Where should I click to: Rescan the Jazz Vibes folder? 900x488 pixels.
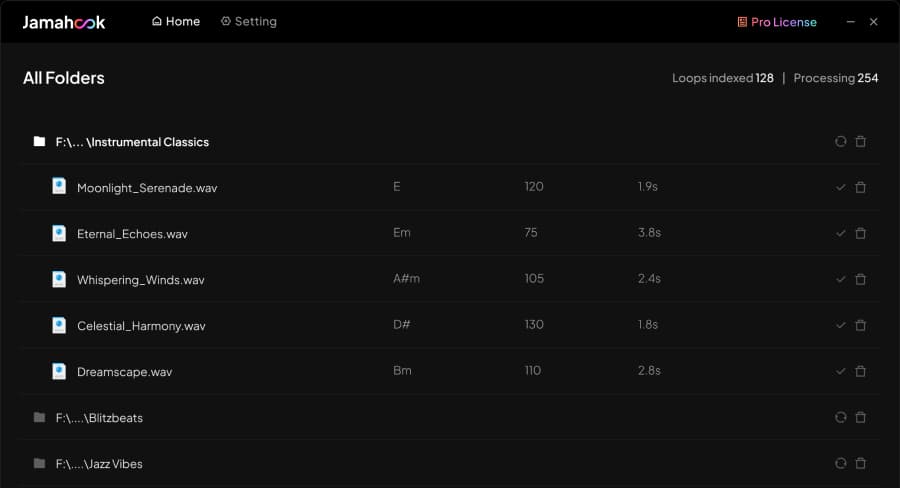(x=840, y=463)
